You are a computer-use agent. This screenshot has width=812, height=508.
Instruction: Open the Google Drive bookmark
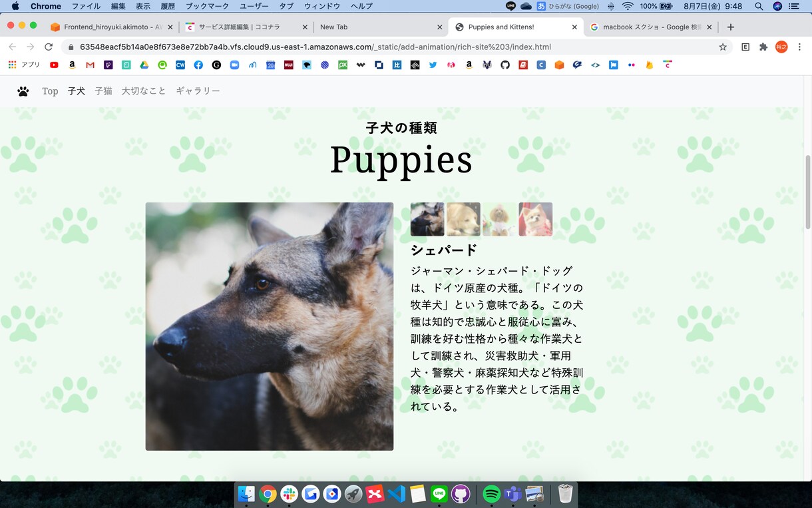coord(144,65)
